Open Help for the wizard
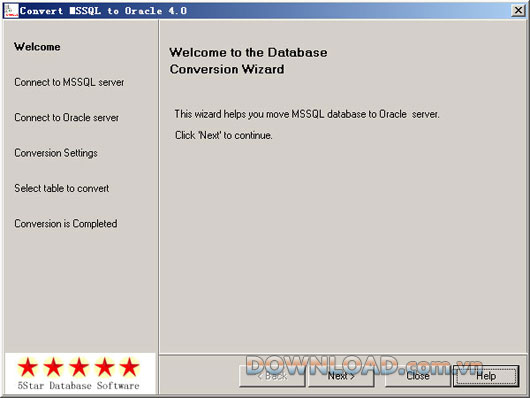The width and height of the screenshot is (530, 398). pos(486,376)
